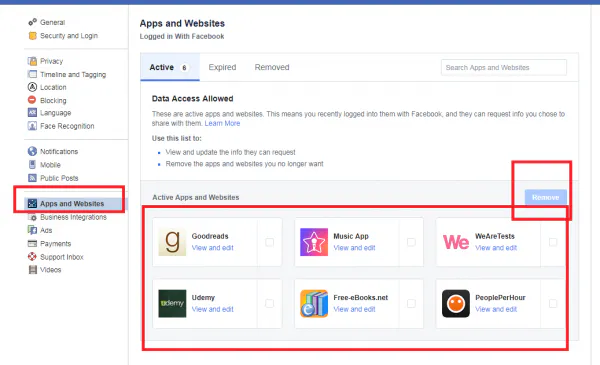Viewport: 600px width, 365px height.
Task: Open the Blocking sidebar entry
Action: [53, 100]
